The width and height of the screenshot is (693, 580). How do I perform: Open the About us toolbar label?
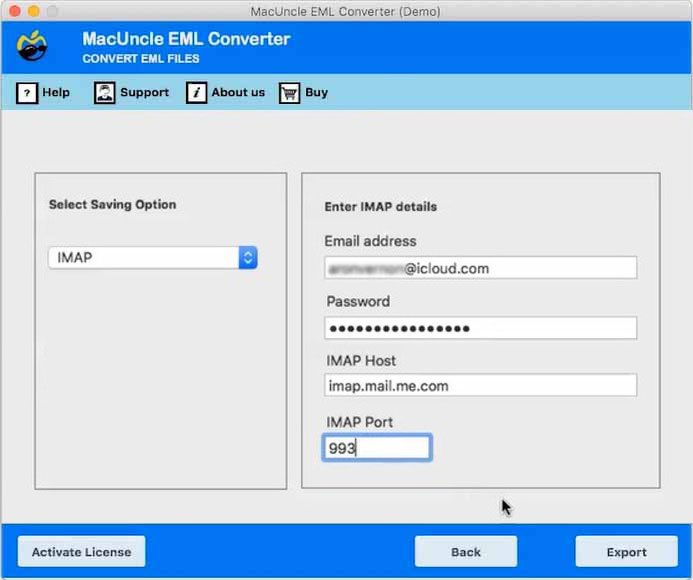pos(238,92)
